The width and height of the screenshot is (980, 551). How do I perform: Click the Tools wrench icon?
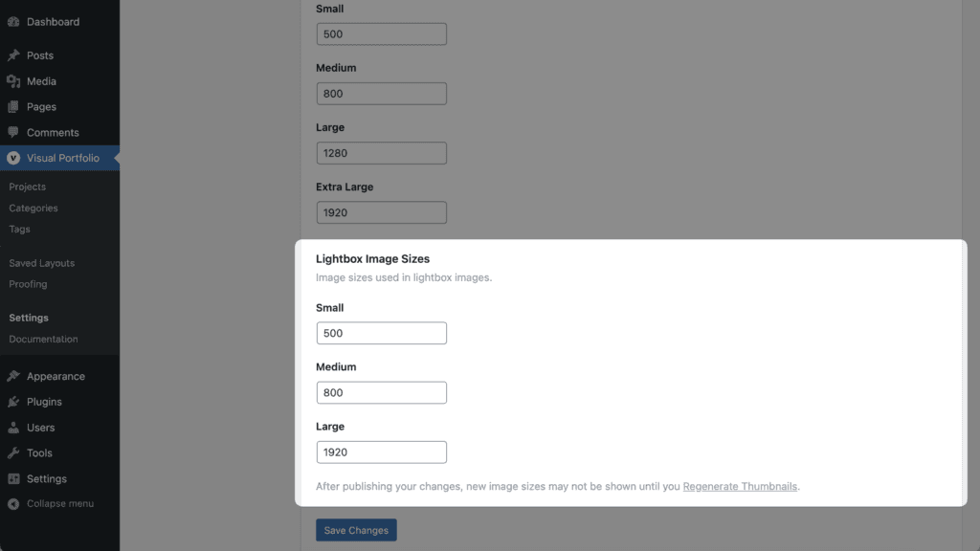click(x=13, y=452)
